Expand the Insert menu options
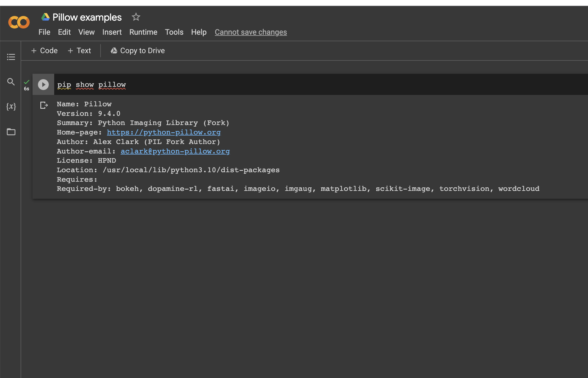This screenshot has width=588, height=378. (x=112, y=32)
